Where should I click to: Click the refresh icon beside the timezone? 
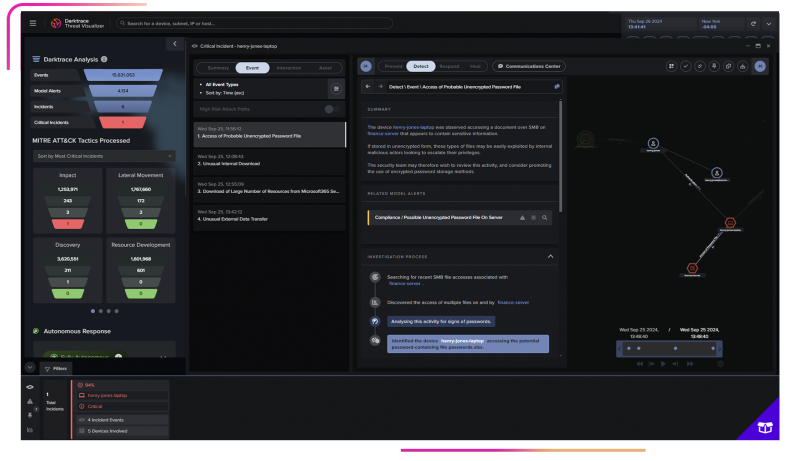coord(752,23)
